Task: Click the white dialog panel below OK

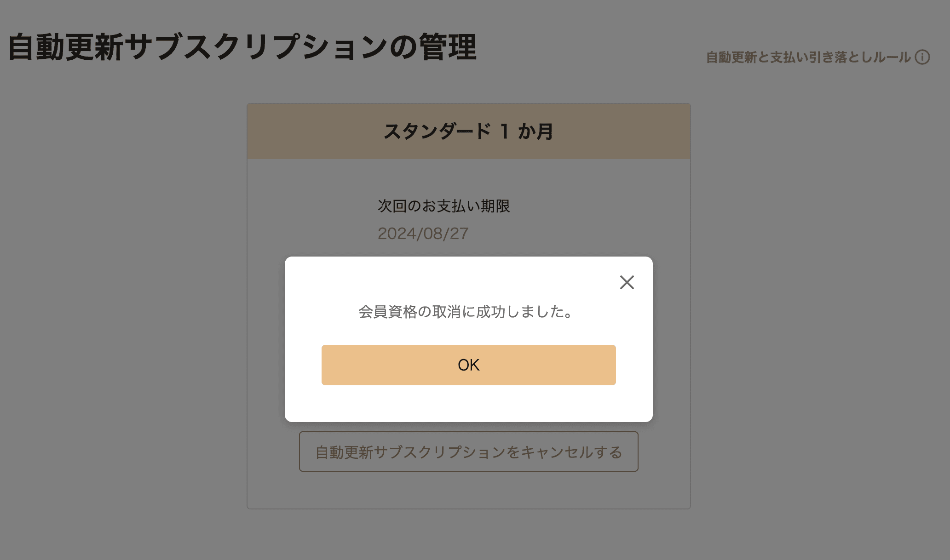Action: click(x=468, y=403)
